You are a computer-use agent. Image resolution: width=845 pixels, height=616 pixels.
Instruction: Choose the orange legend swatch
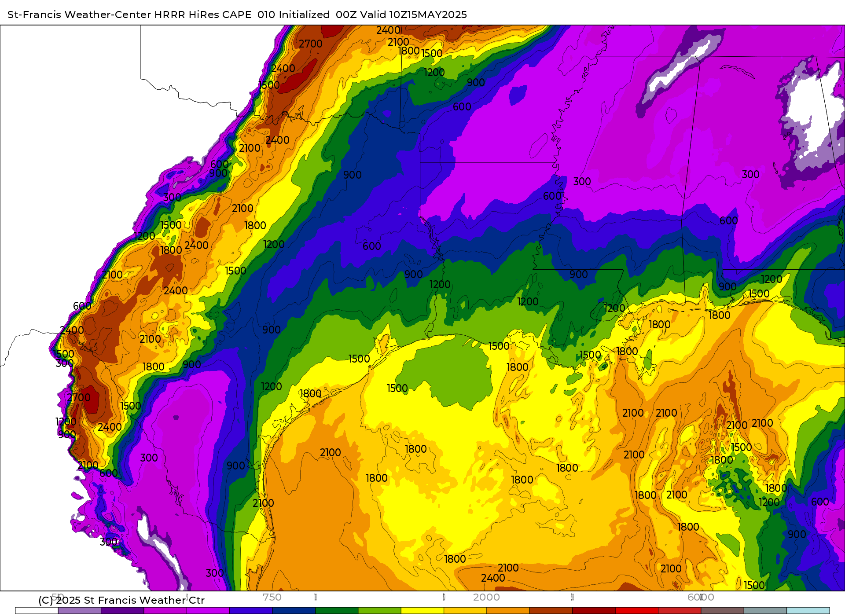coord(508,611)
